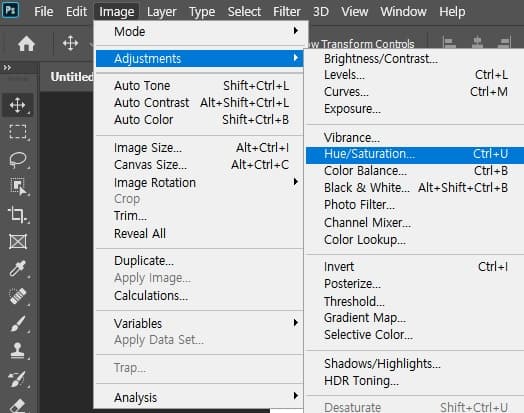Select the Spot Healing Brush tool
Viewport: 524px width, 413px height.
coord(18,296)
